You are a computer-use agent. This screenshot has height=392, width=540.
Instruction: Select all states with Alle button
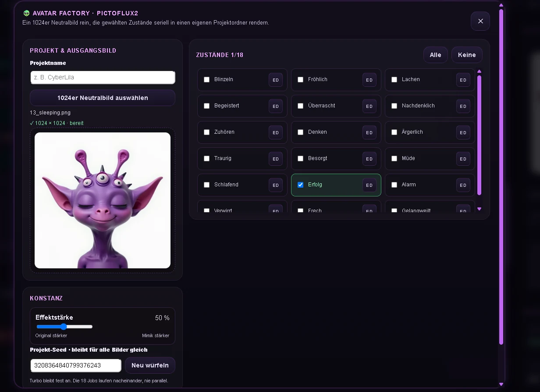click(x=436, y=55)
